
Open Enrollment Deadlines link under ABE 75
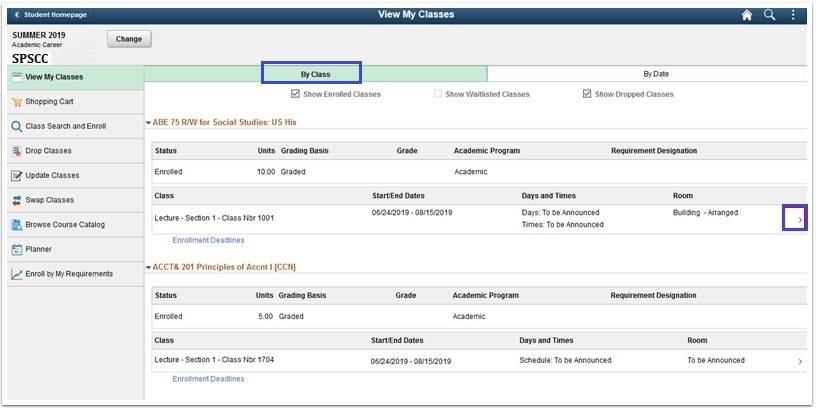coord(208,240)
